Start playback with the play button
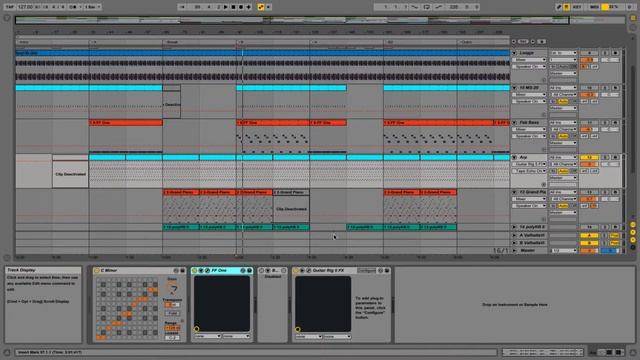 [226, 7]
